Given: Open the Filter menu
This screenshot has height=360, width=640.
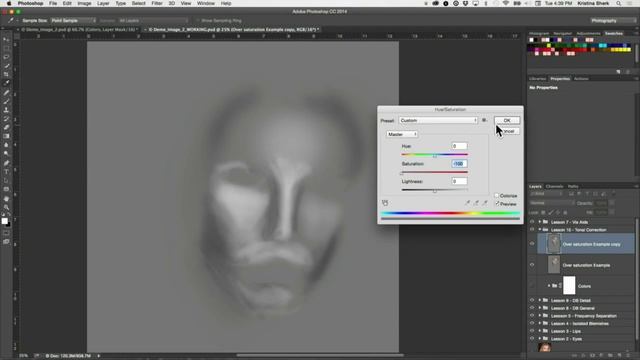Looking at the screenshot, I should click(157, 3).
